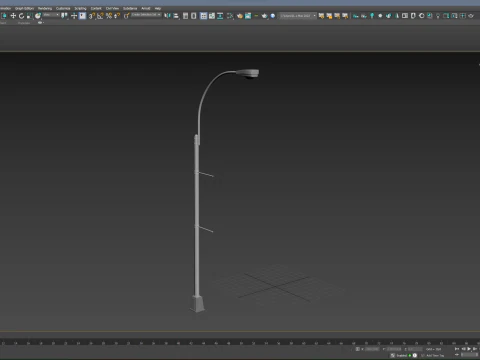The height and width of the screenshot is (360, 480).
Task: Open the Rendered Frame Window
Action: coord(248,16)
